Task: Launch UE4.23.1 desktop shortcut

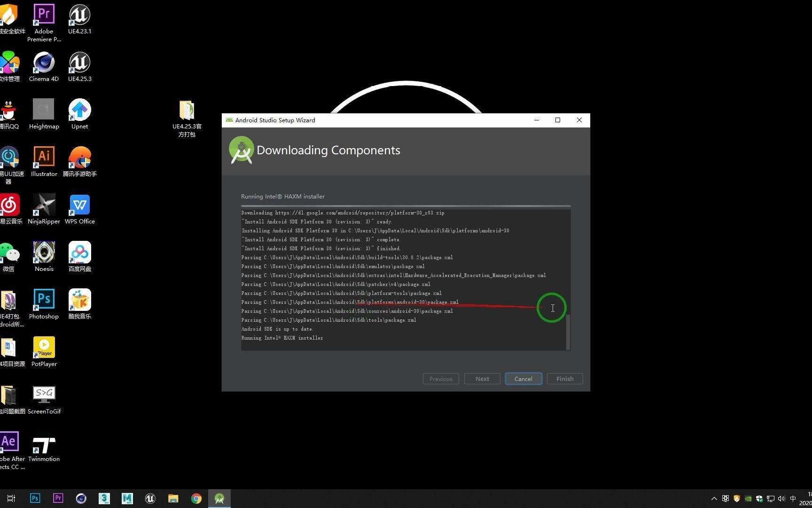Action: (x=79, y=19)
